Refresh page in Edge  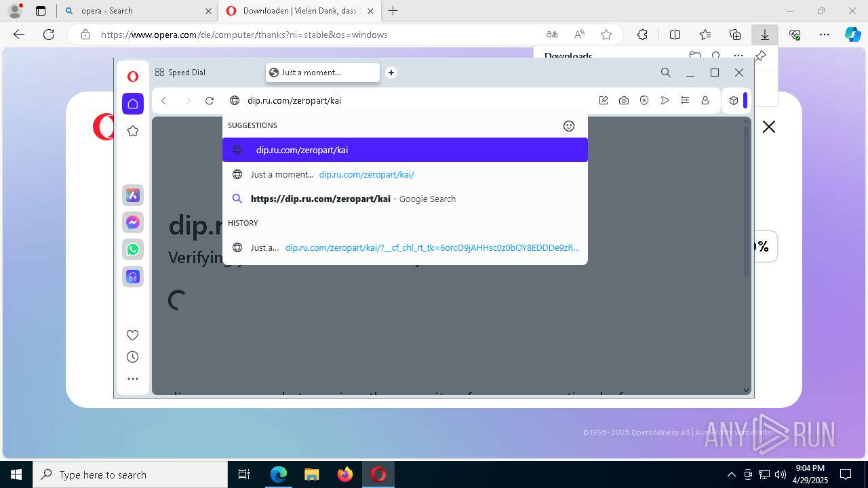click(49, 35)
